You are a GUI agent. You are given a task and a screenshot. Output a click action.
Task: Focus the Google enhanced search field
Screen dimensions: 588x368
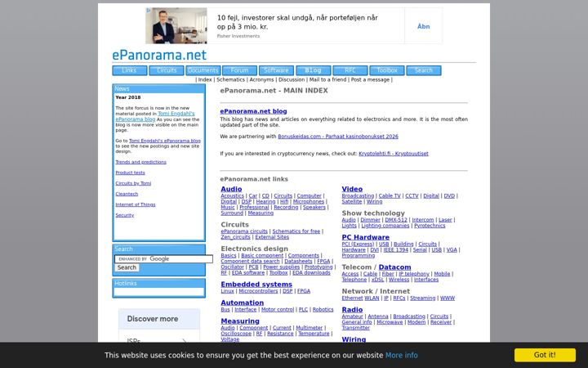click(163, 258)
